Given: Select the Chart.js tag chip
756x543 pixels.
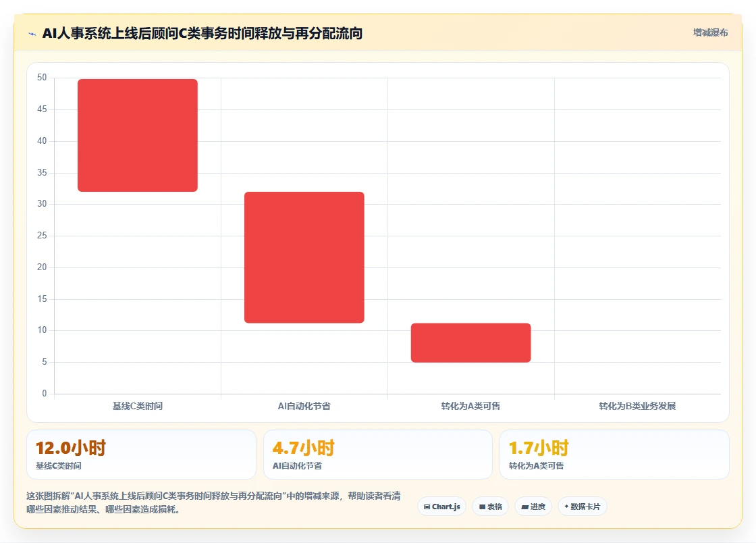Looking at the screenshot, I should 441,507.
